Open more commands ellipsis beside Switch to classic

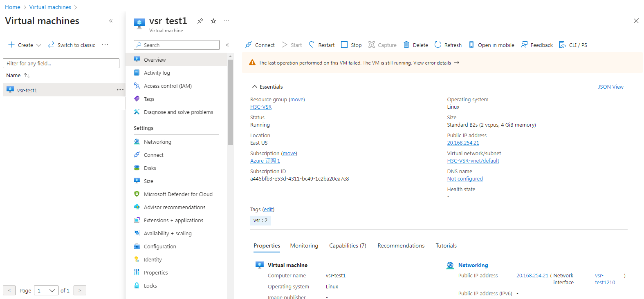coord(105,45)
